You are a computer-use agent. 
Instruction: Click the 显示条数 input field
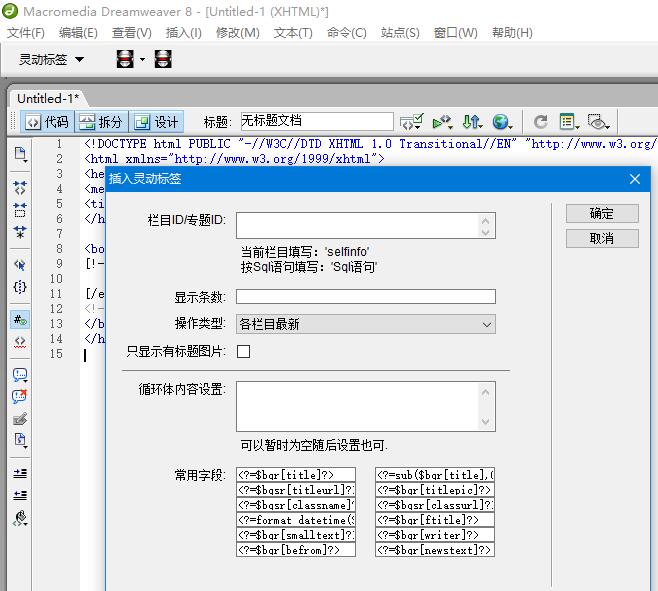pos(366,296)
